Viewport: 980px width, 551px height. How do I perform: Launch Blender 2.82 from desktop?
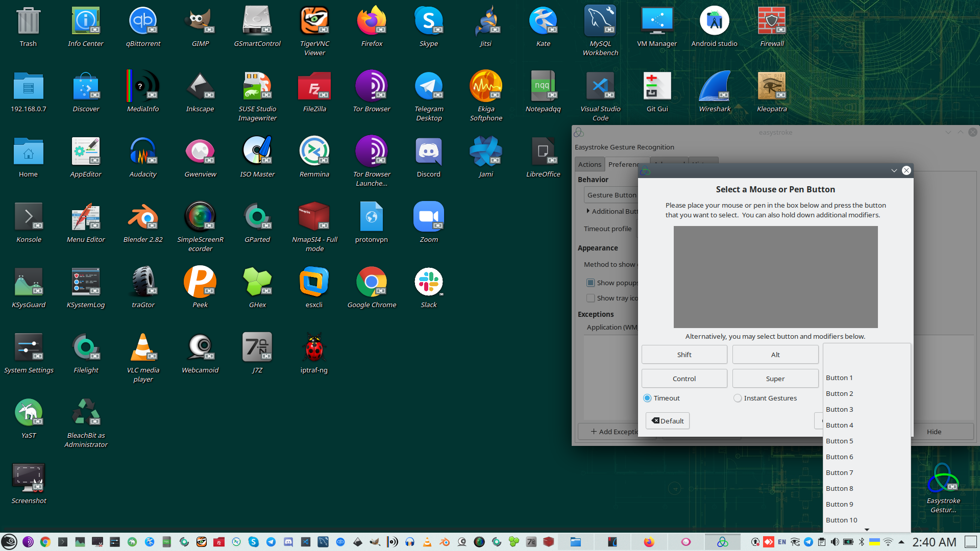click(143, 217)
